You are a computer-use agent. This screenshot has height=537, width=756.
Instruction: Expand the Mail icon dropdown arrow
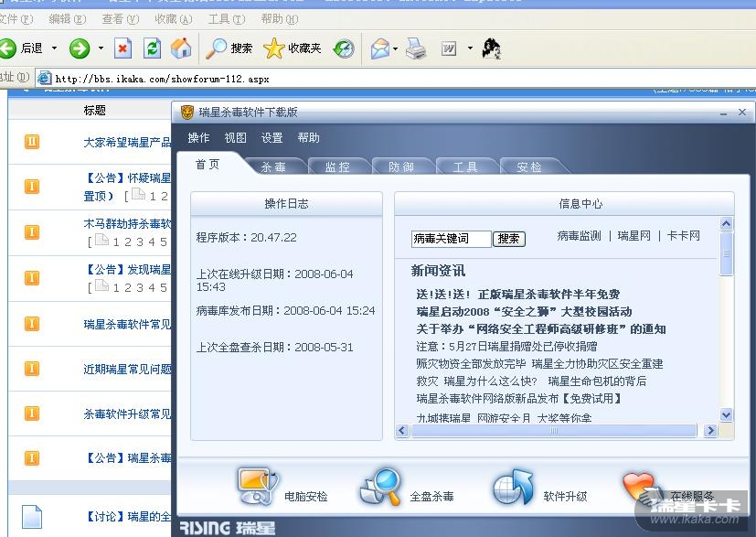point(395,48)
